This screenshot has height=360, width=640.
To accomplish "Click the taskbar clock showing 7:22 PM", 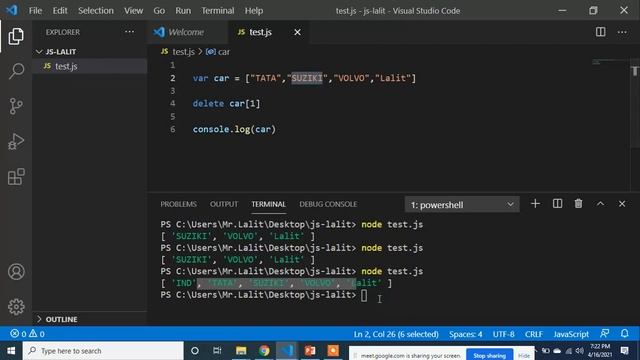I will [x=600, y=351].
